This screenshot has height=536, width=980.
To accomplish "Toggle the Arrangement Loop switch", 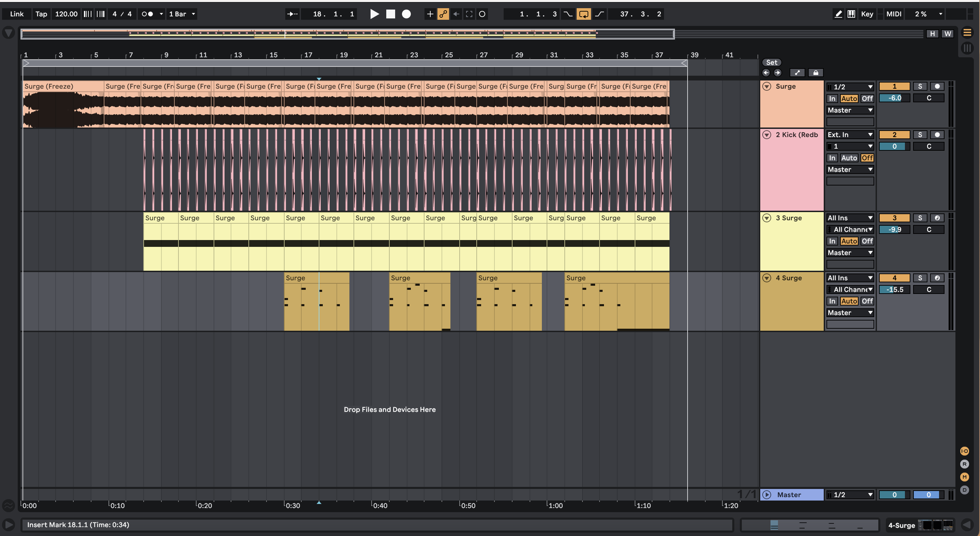I will (x=583, y=14).
